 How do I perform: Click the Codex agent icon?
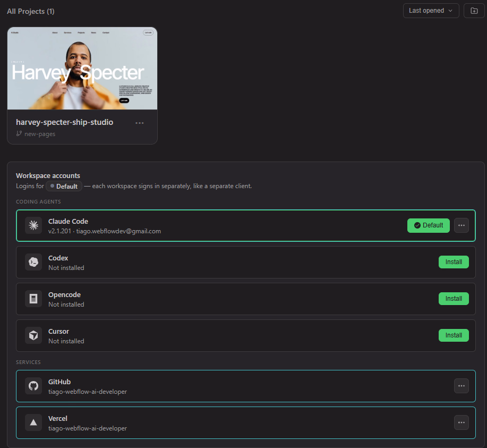33,262
